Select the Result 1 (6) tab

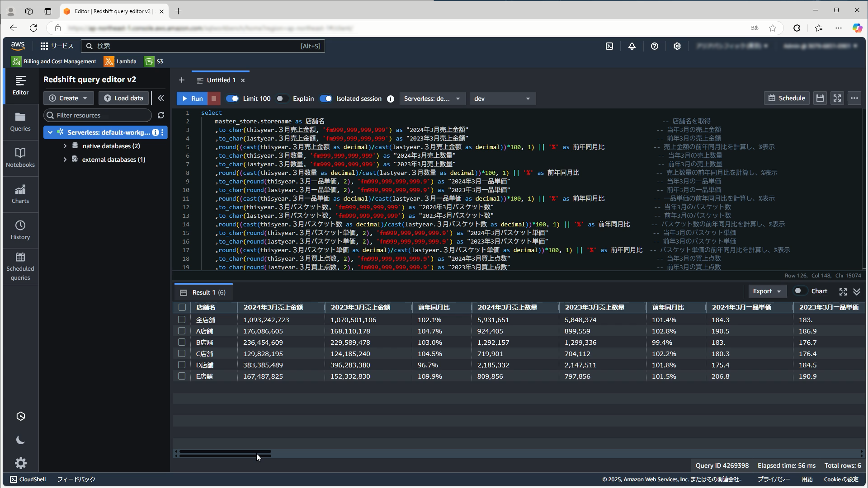coord(203,292)
